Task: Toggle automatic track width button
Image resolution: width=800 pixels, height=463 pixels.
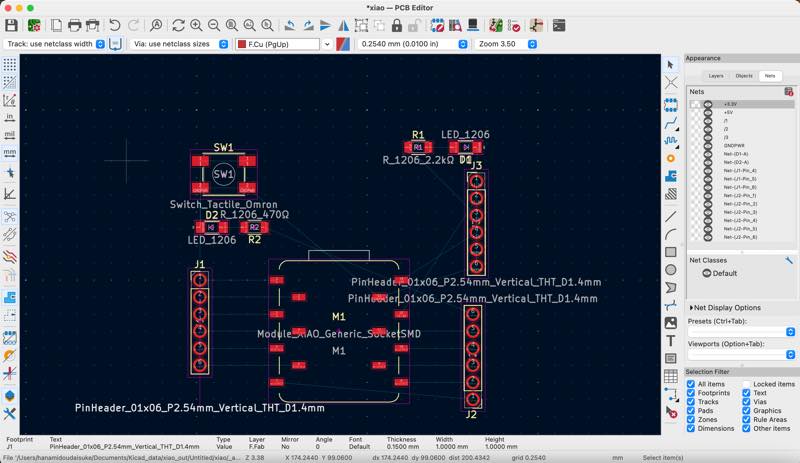Action: (x=115, y=44)
